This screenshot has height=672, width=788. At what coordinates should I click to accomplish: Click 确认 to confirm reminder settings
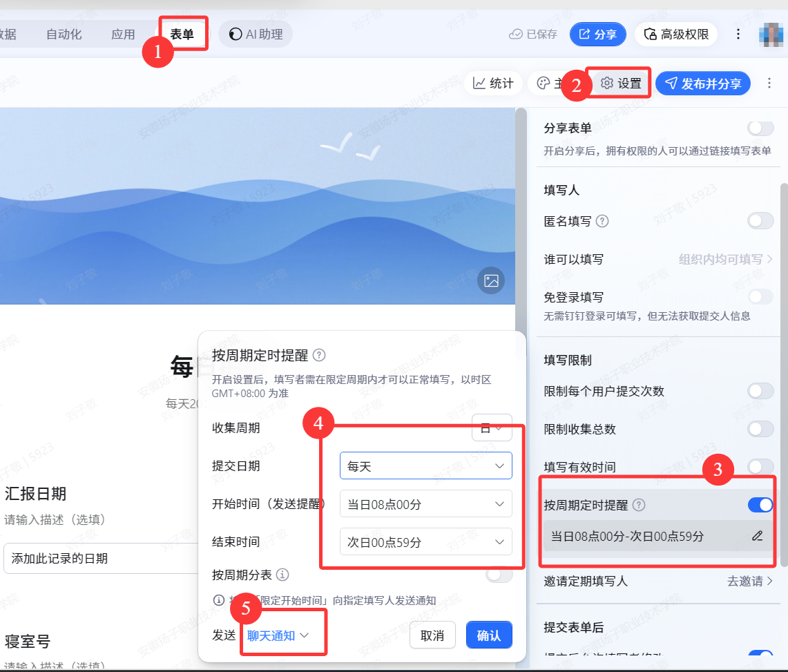(489, 635)
